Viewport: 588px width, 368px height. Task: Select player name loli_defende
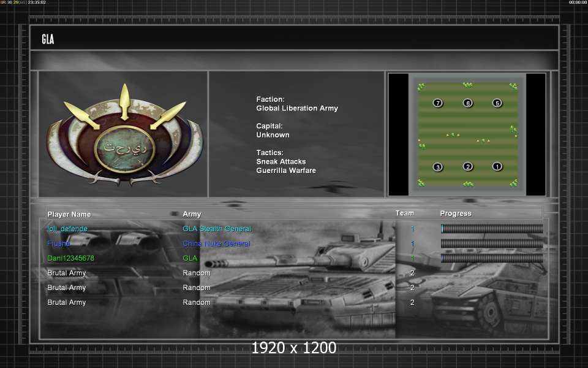click(x=67, y=229)
